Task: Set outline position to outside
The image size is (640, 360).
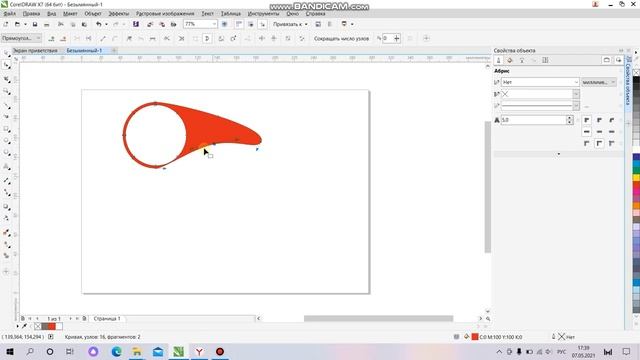Action: pos(587,143)
